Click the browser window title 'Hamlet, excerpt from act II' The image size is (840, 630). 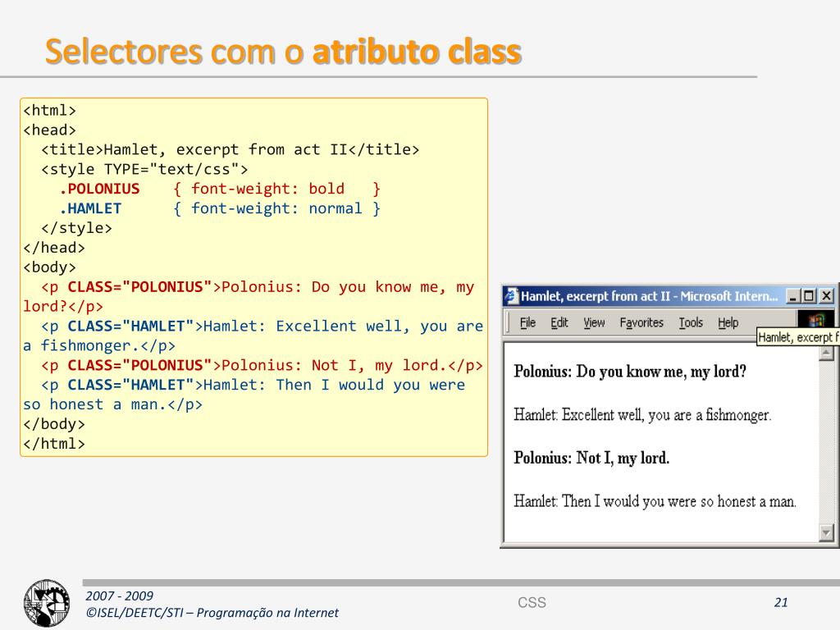point(596,295)
